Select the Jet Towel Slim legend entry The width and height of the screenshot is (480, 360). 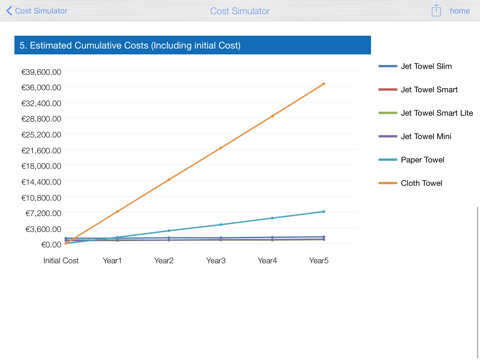pos(415,66)
